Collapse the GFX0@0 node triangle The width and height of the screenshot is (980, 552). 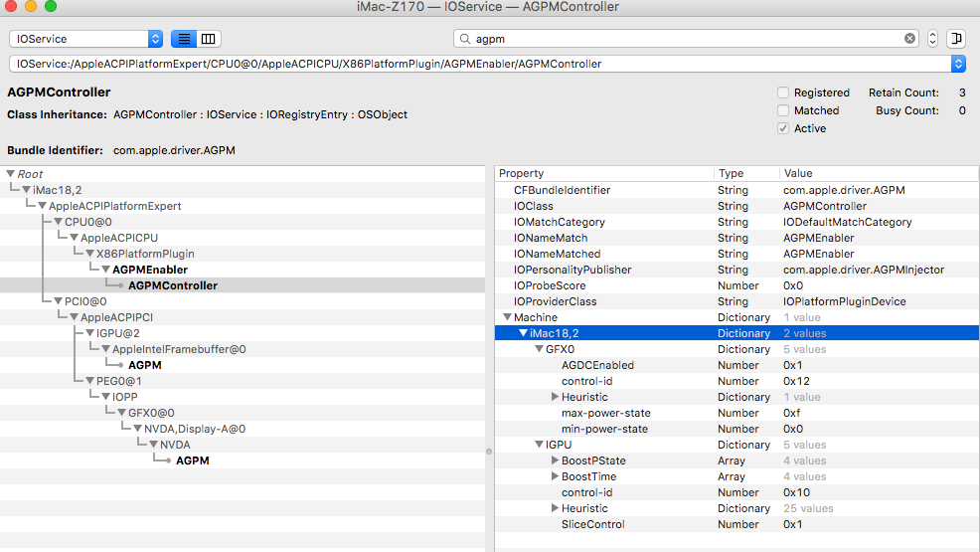coord(122,413)
